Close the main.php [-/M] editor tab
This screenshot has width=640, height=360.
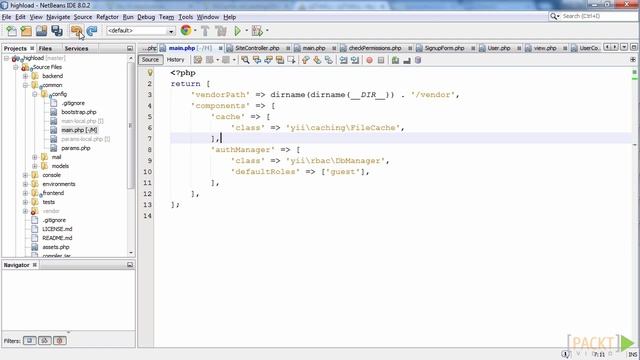click(221, 48)
